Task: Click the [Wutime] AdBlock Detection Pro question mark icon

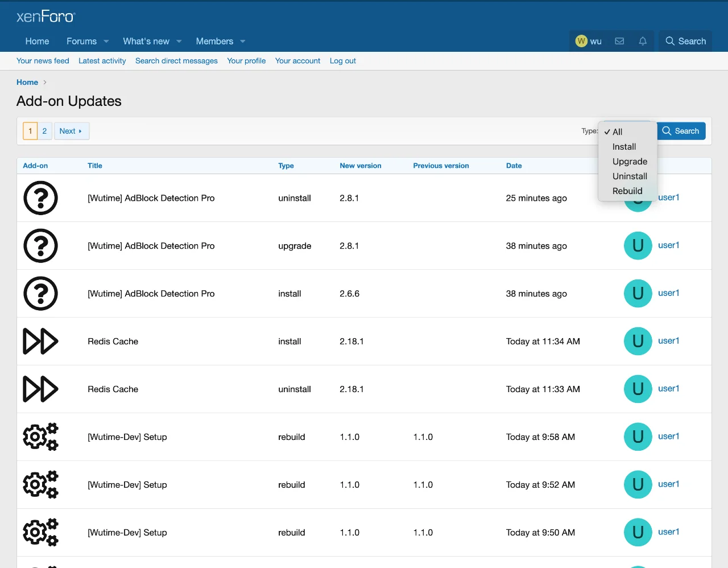Action: pos(40,198)
